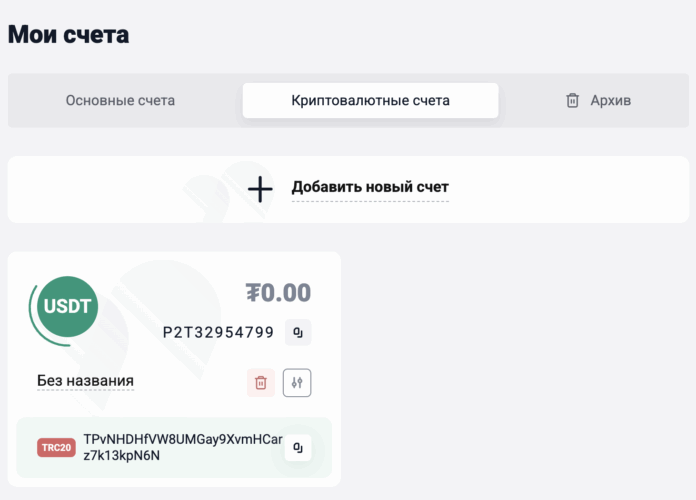Click Добавить новый счет link
The image size is (696, 500).
tap(370, 187)
